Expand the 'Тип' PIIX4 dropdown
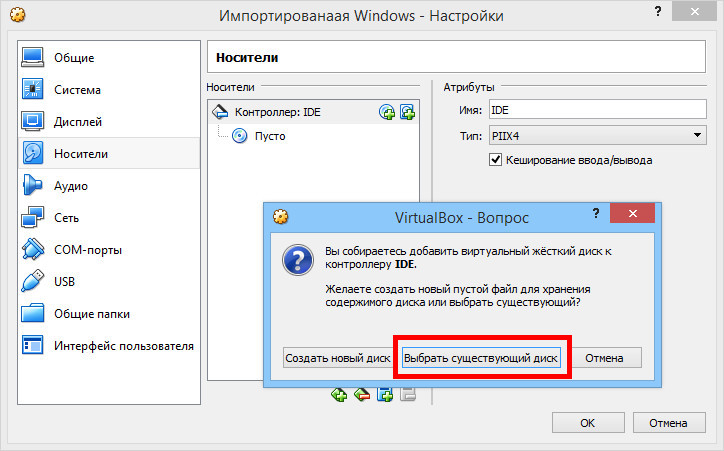Image resolution: width=724 pixels, height=451 pixels. (x=597, y=136)
